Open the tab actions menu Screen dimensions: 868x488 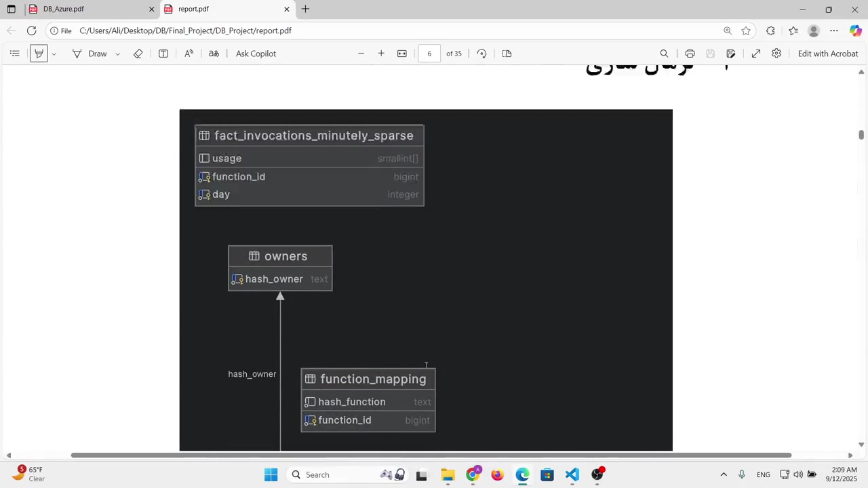click(x=11, y=9)
